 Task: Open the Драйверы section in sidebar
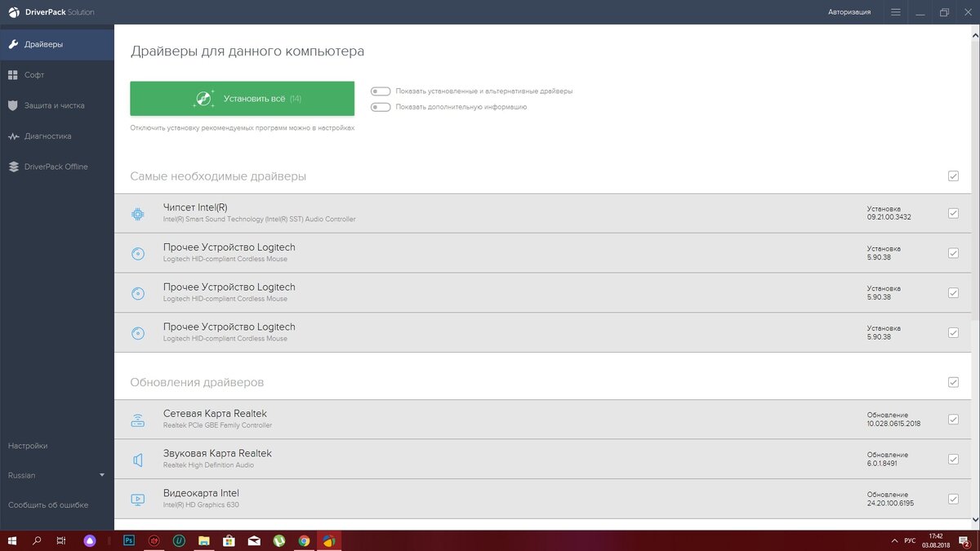[57, 44]
